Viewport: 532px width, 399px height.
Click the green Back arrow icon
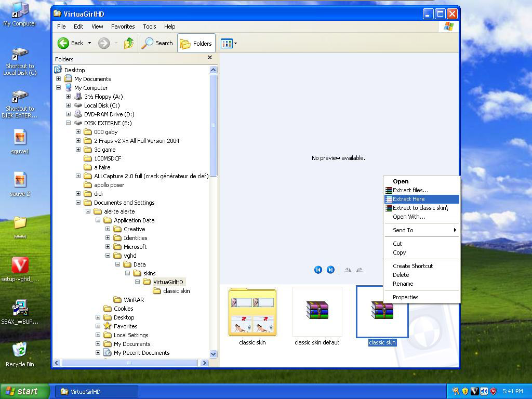point(64,43)
